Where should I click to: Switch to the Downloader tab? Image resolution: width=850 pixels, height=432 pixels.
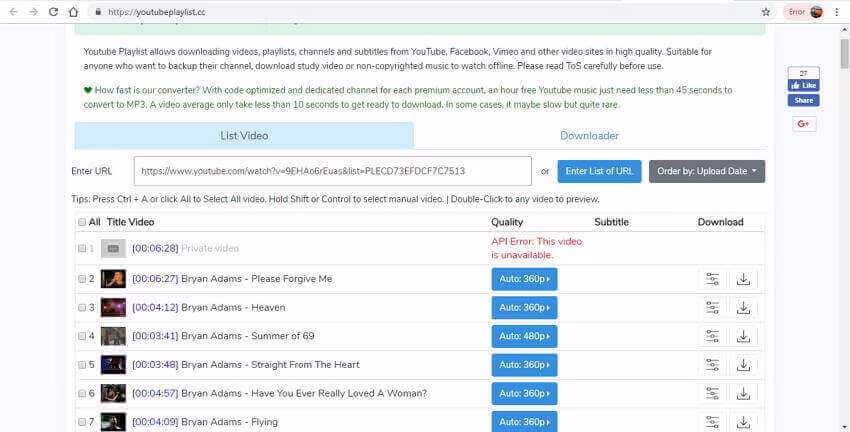point(589,136)
